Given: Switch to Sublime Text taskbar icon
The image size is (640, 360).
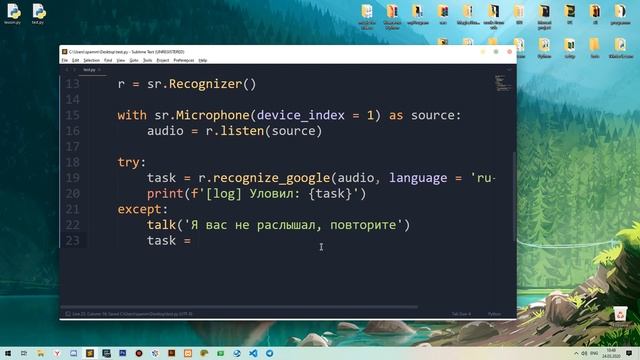Looking at the screenshot, I should point(90,353).
